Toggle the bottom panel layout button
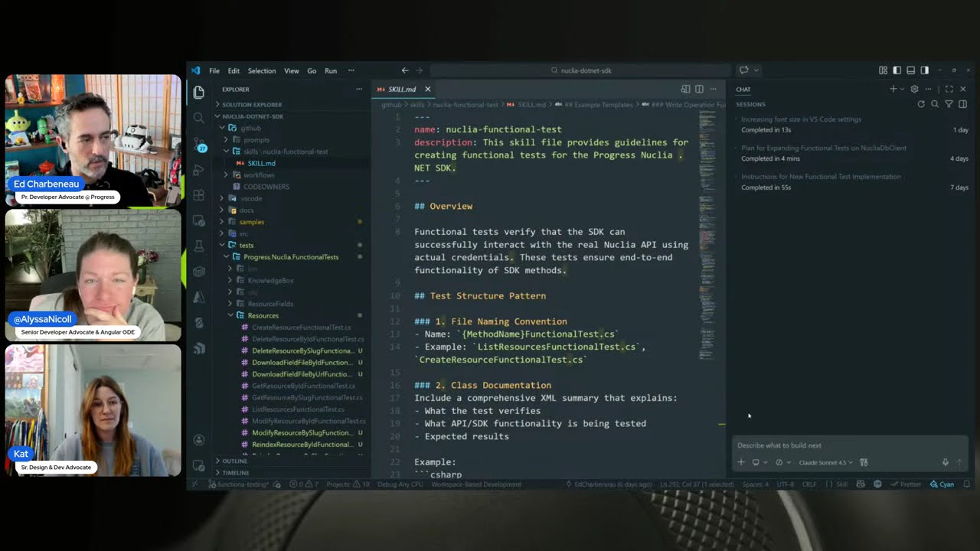 pyautogui.click(x=910, y=70)
